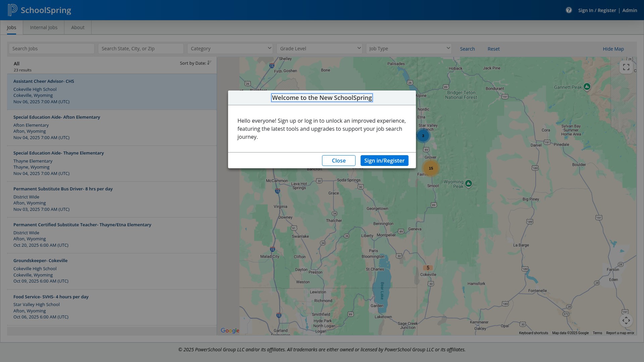The height and width of the screenshot is (362, 644).
Task: Open the Category dropdown
Action: [x=230, y=49]
